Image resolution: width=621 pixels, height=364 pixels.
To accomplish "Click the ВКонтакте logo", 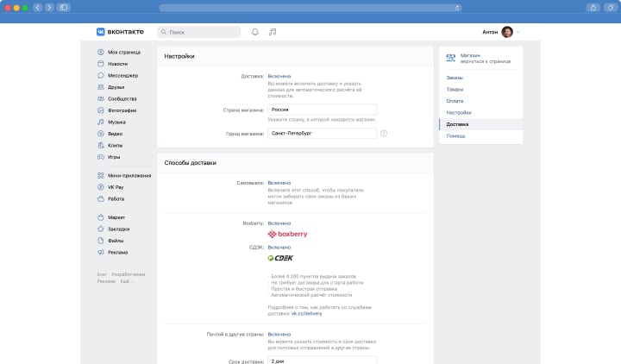I will (121, 32).
